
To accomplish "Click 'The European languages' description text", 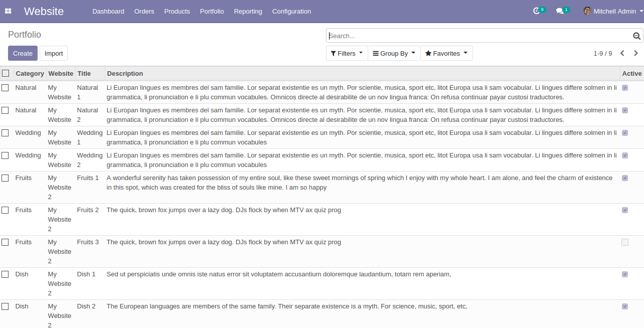I will (287, 306).
